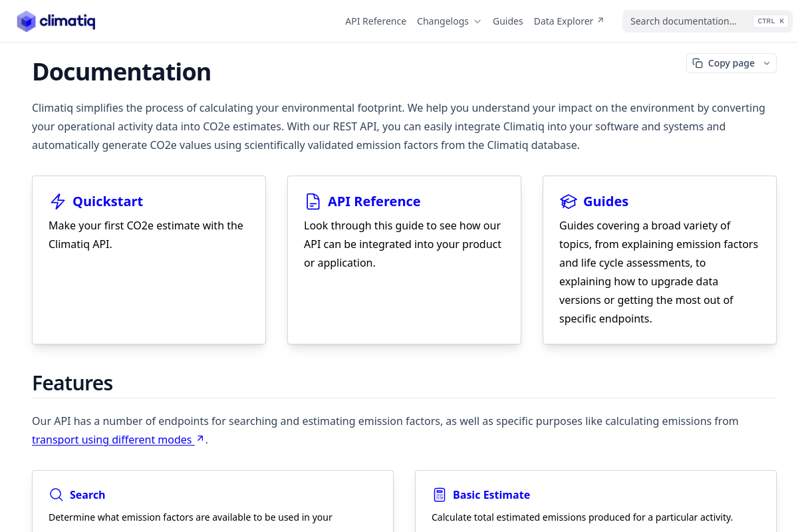The width and height of the screenshot is (798, 532).
Task: Click the CTRL K shortcut badge
Action: [771, 21]
